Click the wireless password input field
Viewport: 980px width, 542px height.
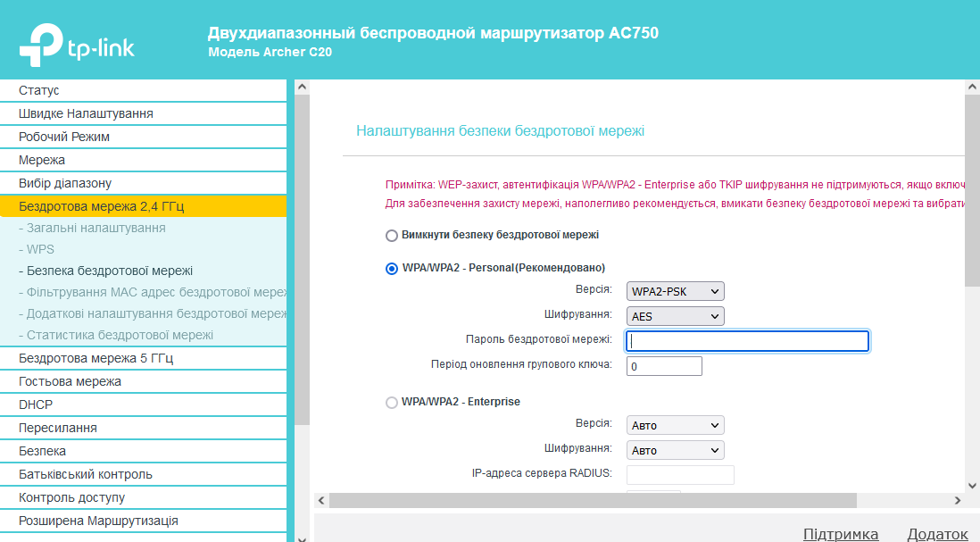pos(748,341)
